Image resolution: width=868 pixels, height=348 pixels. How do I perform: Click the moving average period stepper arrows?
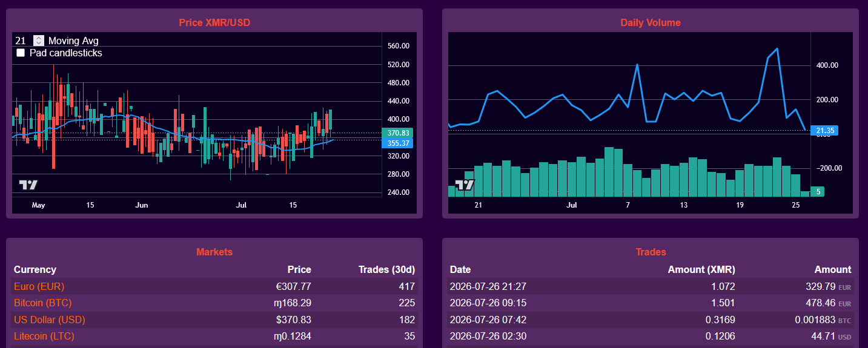coord(39,41)
